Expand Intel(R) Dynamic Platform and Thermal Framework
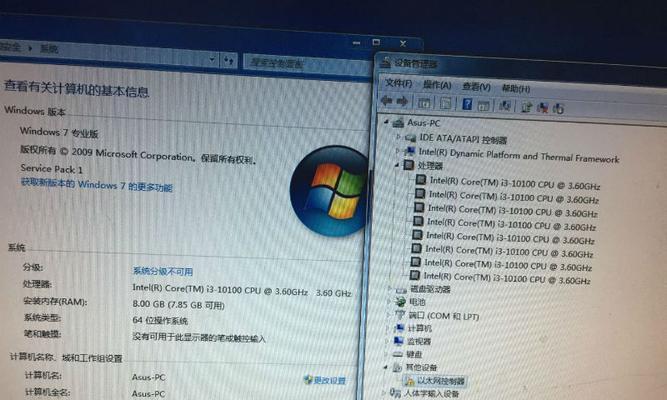 point(398,151)
